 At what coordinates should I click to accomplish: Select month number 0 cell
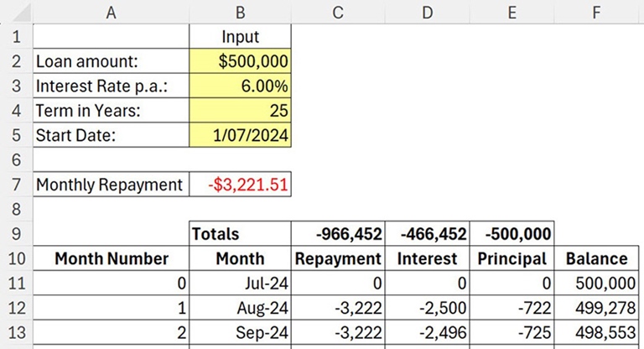(111, 284)
